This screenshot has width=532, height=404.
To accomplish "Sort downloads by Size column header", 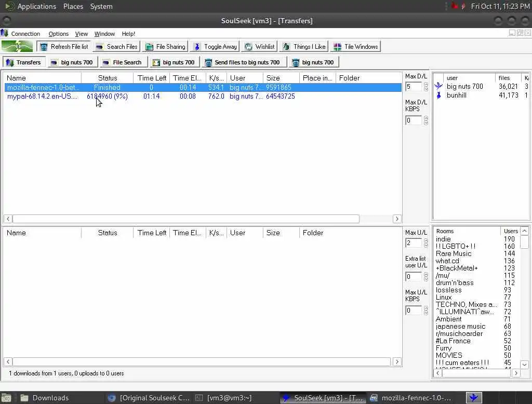I will (281, 78).
